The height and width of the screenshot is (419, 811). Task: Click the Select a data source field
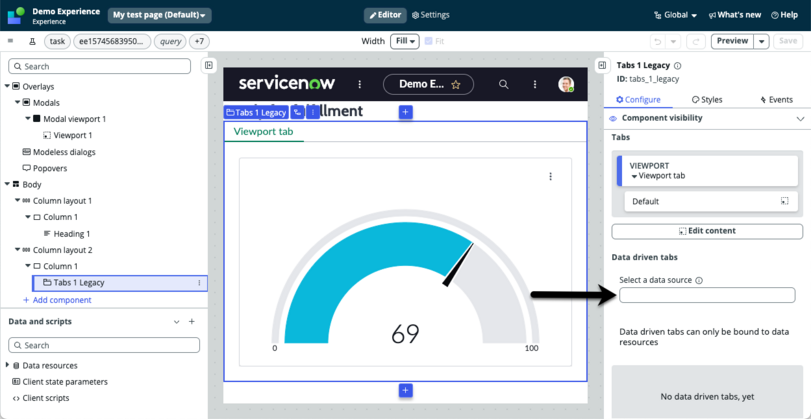pyautogui.click(x=707, y=295)
